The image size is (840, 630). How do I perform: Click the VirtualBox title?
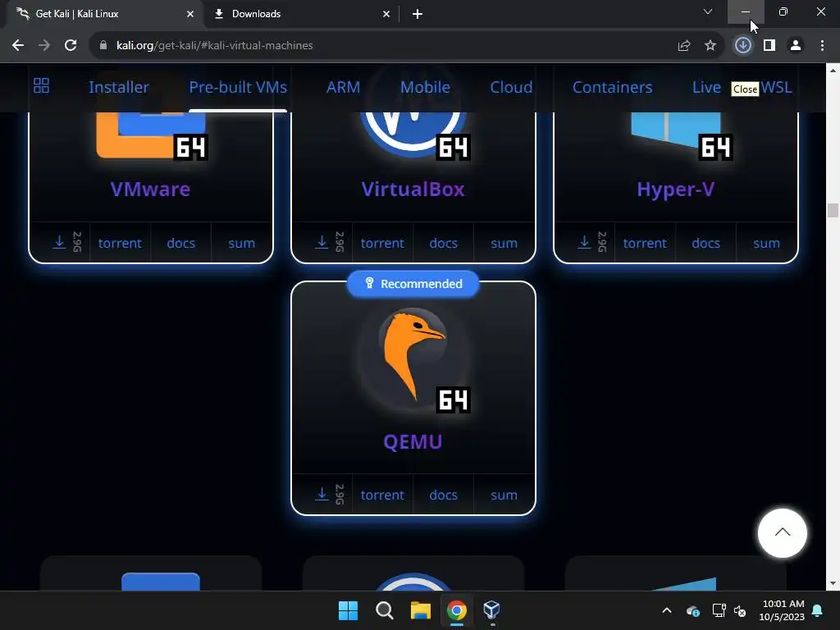point(413,189)
